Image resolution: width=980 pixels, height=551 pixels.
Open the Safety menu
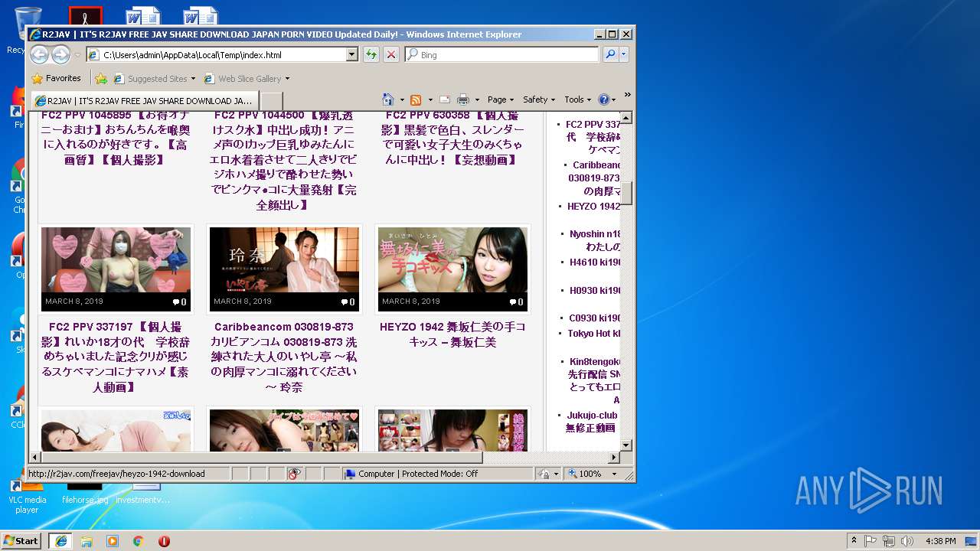coord(539,99)
